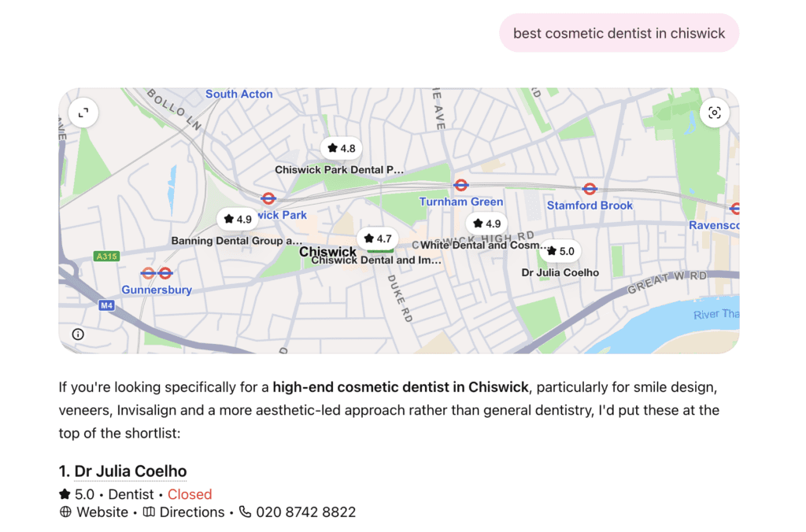The image size is (806, 532).
Task: Select the 4.7 rating pin for Chiswick Dental
Action: point(378,238)
